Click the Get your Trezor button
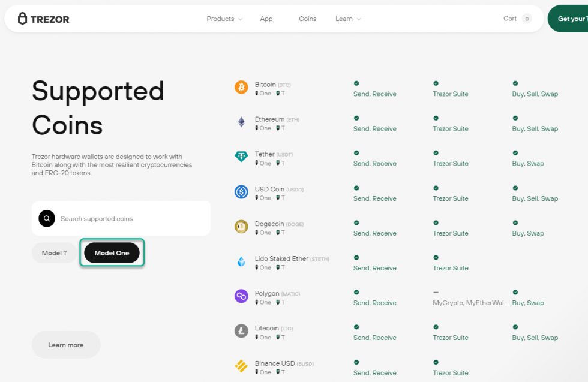Image resolution: width=588 pixels, height=382 pixels. pyautogui.click(x=568, y=19)
